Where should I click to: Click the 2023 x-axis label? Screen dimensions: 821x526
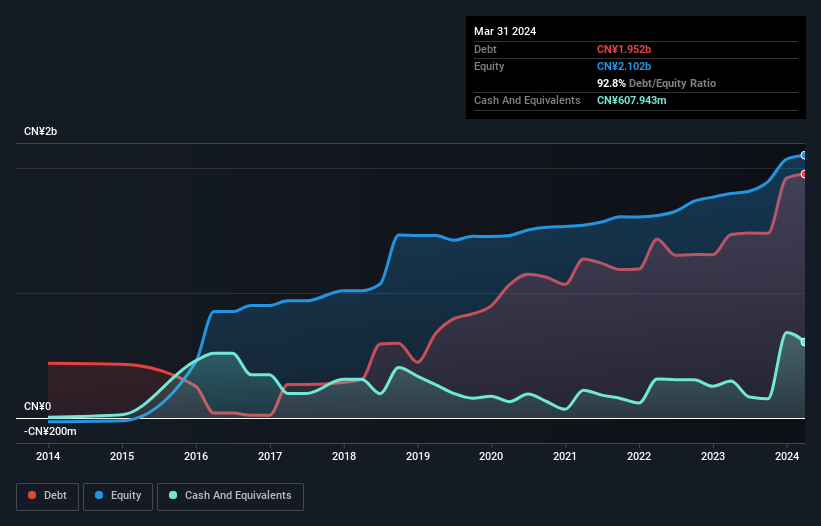click(x=713, y=456)
